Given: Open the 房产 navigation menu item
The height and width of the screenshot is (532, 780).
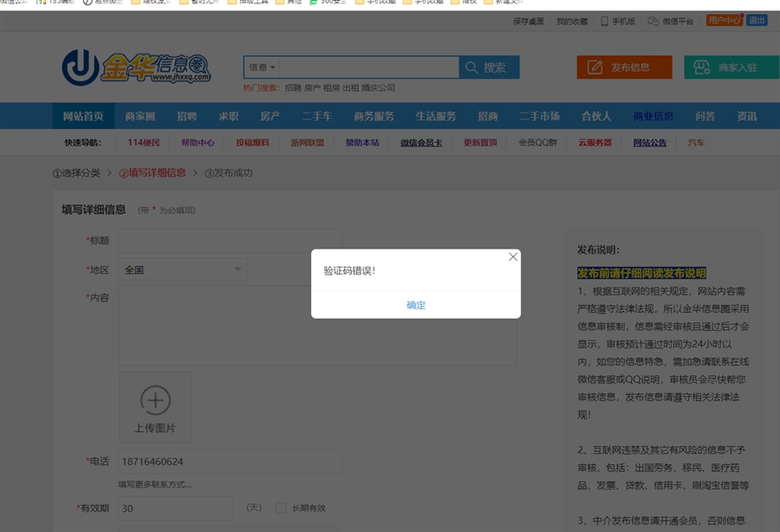Looking at the screenshot, I should tap(270, 116).
